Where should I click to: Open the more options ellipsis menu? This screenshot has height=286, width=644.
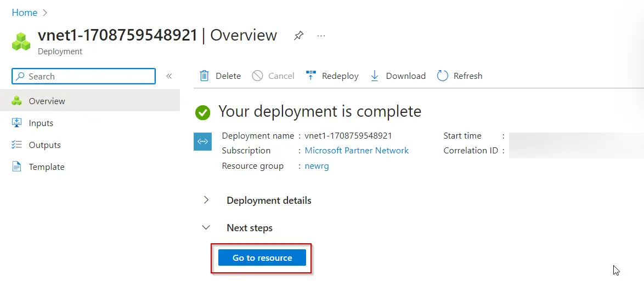tap(321, 36)
